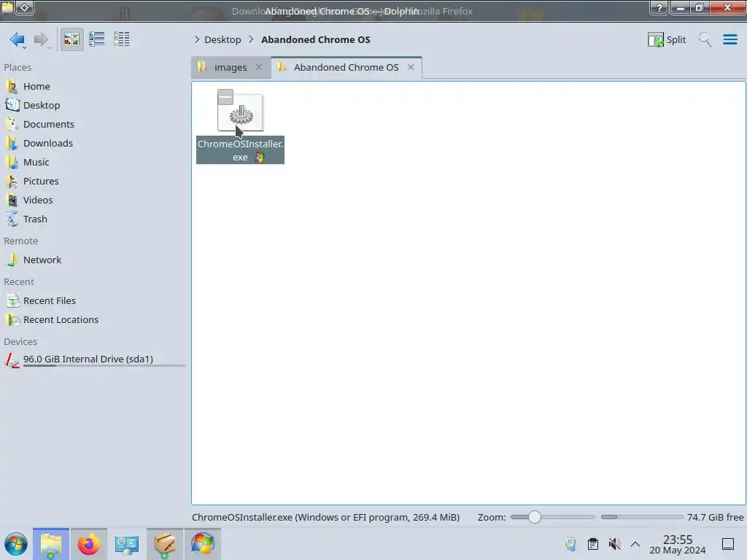Click the Trash bin icon

12,219
